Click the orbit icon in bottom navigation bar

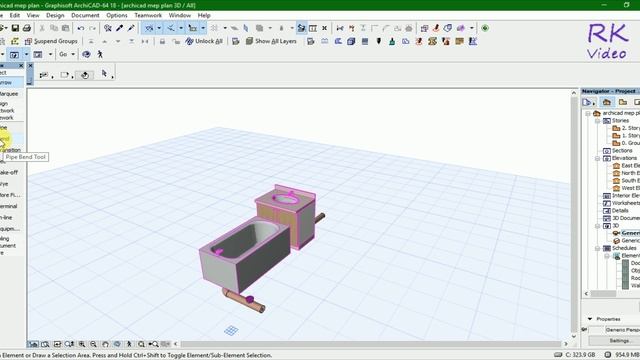click(117, 344)
